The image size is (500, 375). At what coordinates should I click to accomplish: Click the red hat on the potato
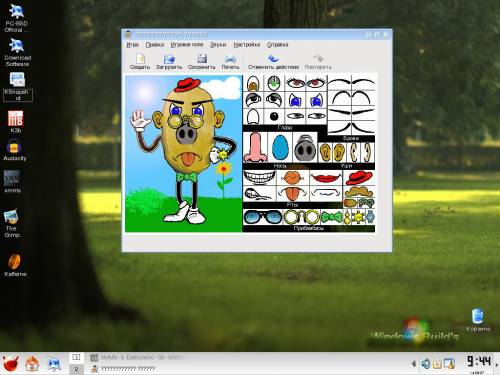[187, 85]
